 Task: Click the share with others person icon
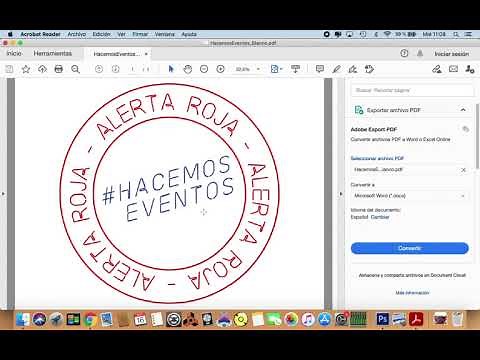[x=470, y=69]
